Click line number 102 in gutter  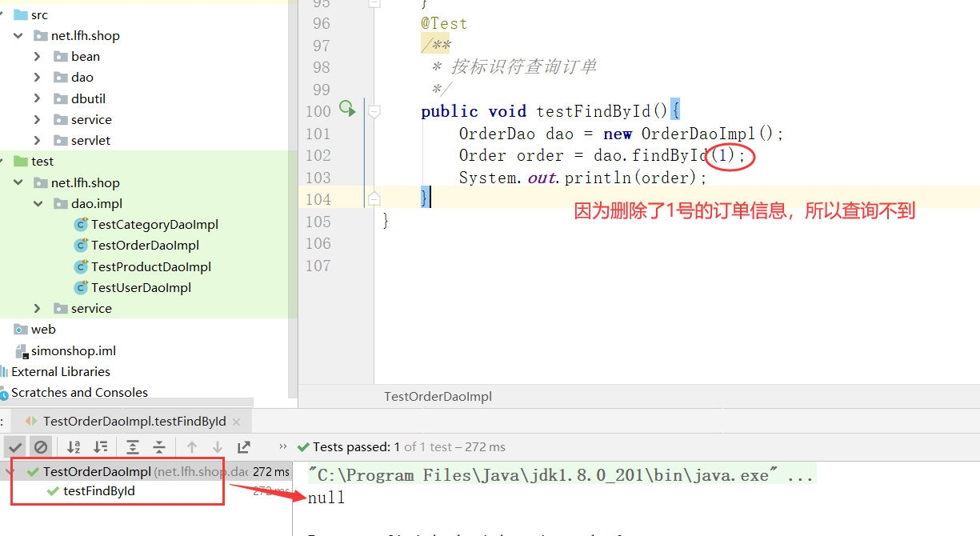tap(318, 155)
